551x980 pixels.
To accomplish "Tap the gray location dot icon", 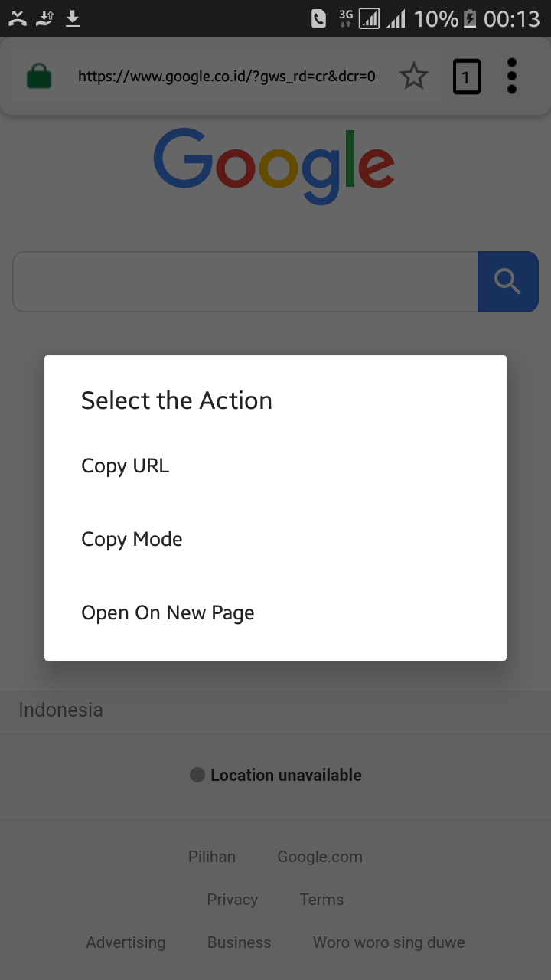I will (197, 775).
